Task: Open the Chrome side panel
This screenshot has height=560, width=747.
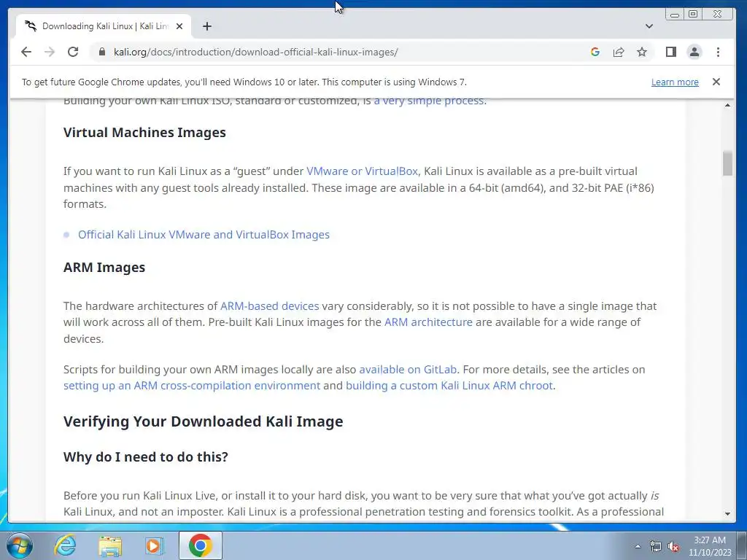Action: click(671, 52)
